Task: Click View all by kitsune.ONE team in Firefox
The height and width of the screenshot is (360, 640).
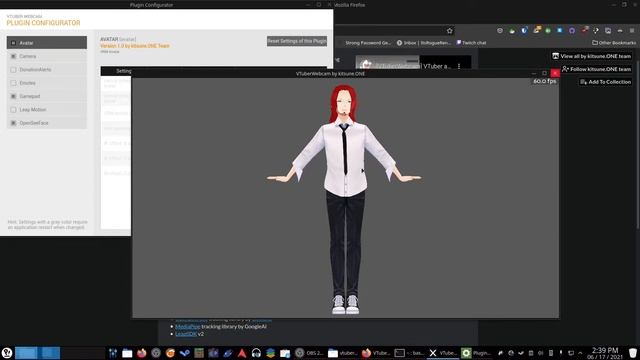Action: (x=591, y=56)
